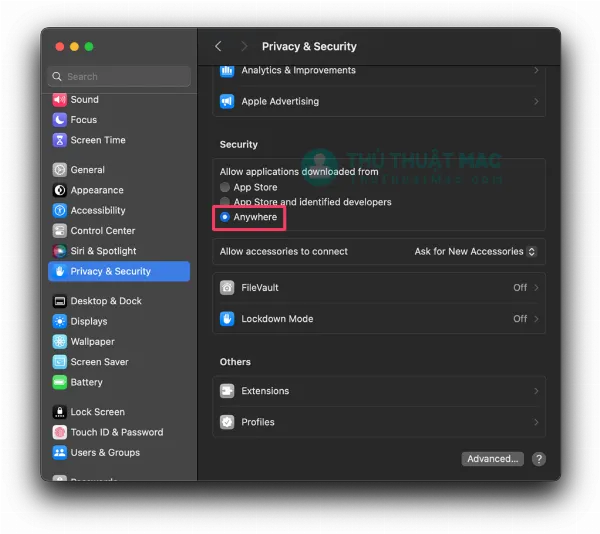Go forward with the right arrow
The image size is (600, 534).
coord(244,46)
